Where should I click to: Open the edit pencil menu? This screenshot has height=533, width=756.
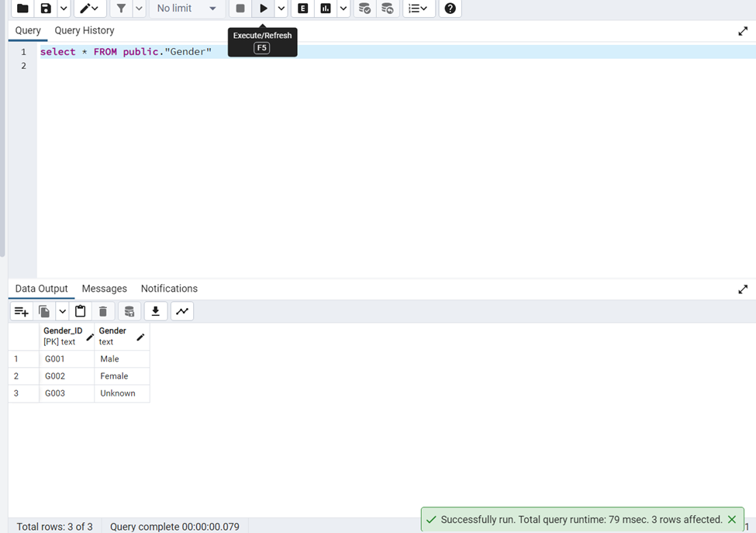pos(89,9)
